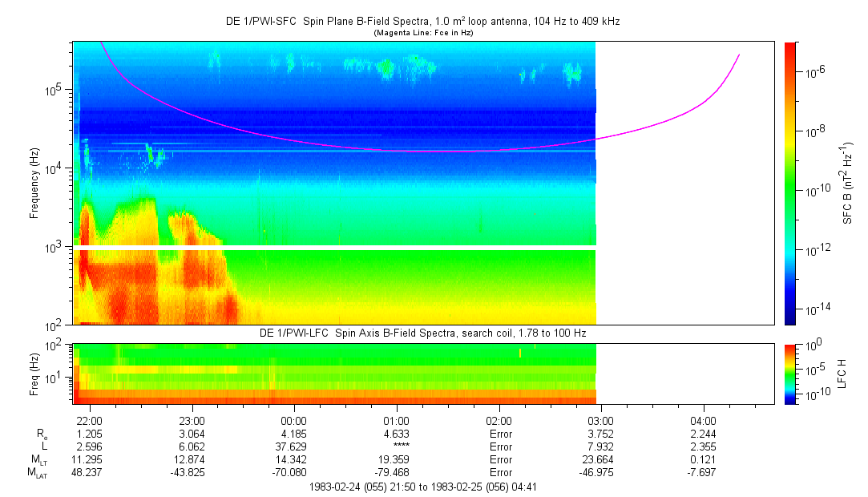Select the 00:00 time tick label
The image size is (868, 497).
pyautogui.click(x=294, y=420)
